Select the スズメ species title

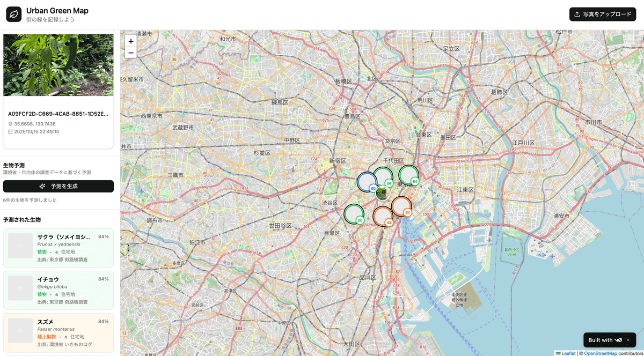pyautogui.click(x=45, y=322)
